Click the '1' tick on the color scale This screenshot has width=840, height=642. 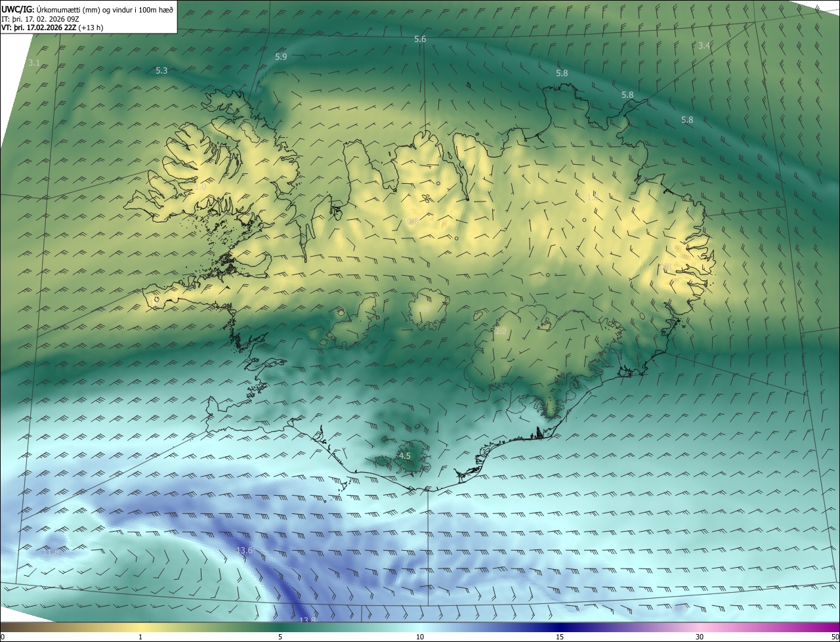click(x=140, y=637)
